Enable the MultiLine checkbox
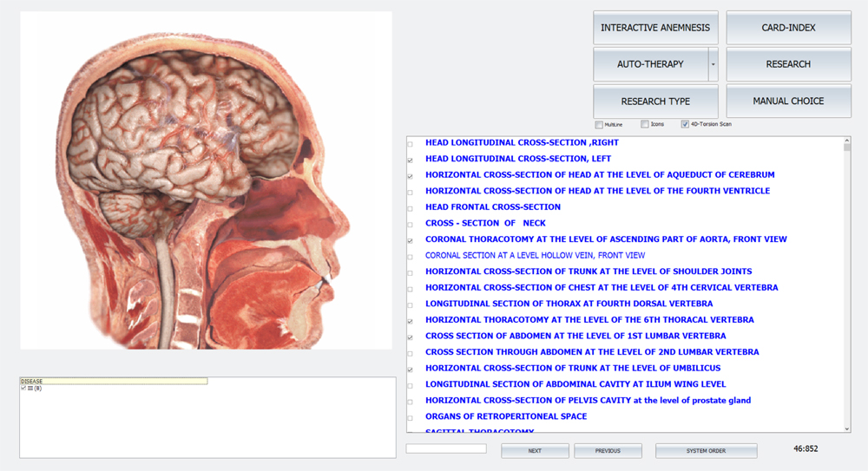This screenshot has width=868, height=471. (x=599, y=125)
